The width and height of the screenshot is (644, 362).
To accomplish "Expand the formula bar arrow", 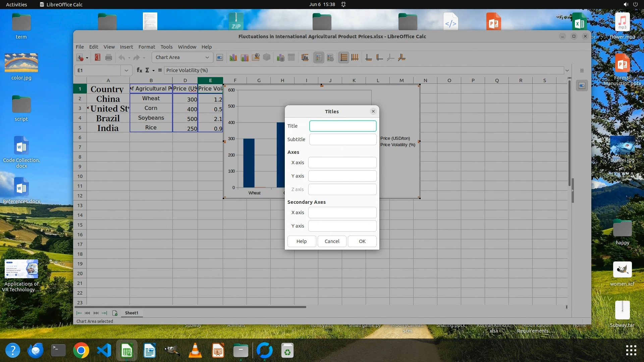I will [x=567, y=70].
